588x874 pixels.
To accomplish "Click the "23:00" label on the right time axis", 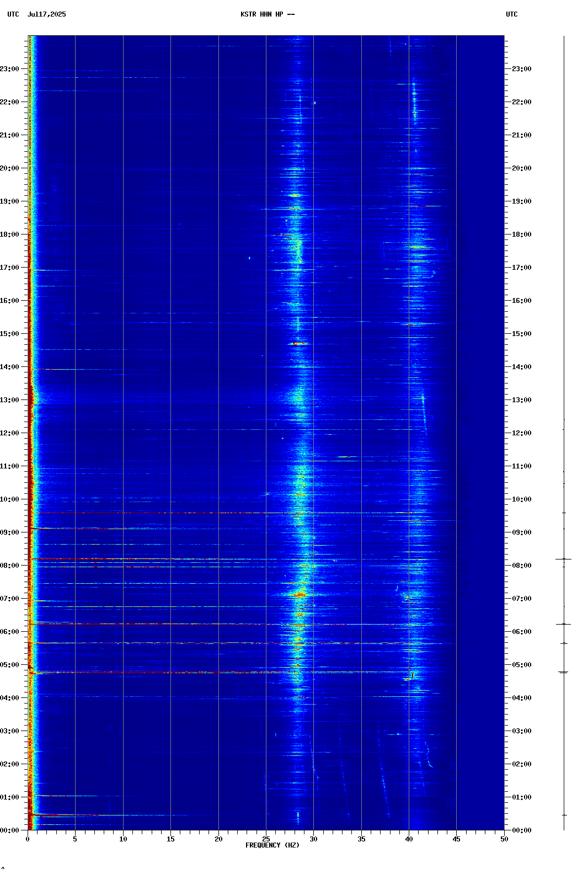I will click(522, 69).
